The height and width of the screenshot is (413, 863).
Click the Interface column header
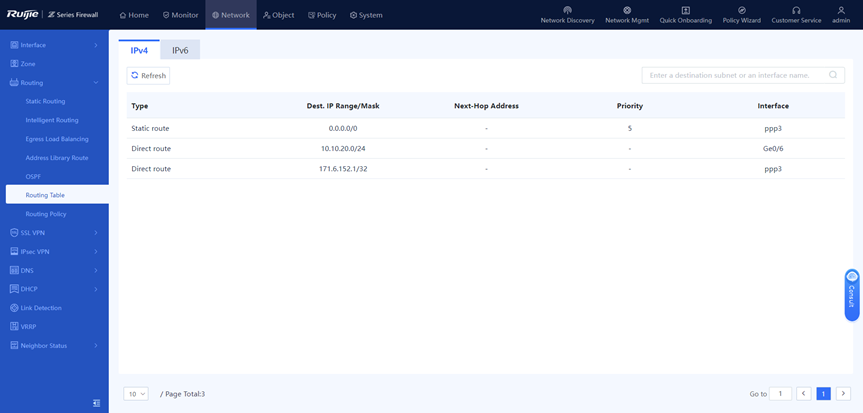pos(773,106)
